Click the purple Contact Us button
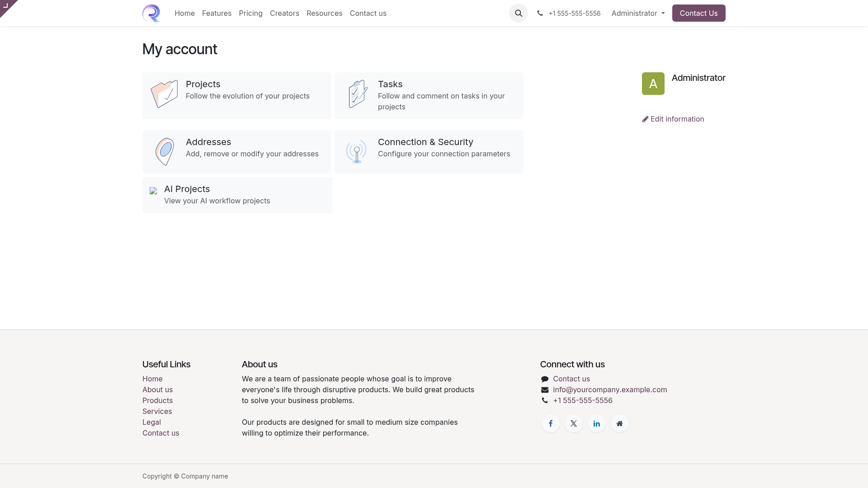The height and width of the screenshot is (488, 868). click(x=698, y=13)
